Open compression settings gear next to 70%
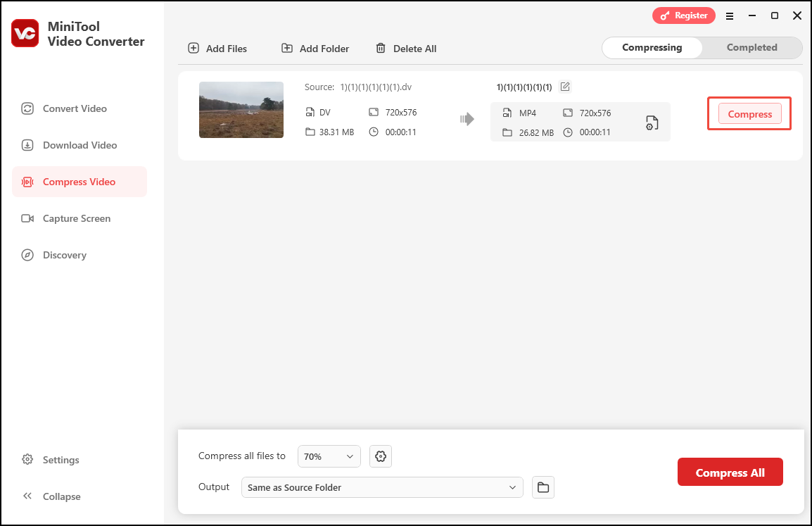The width and height of the screenshot is (812, 526). tap(381, 456)
